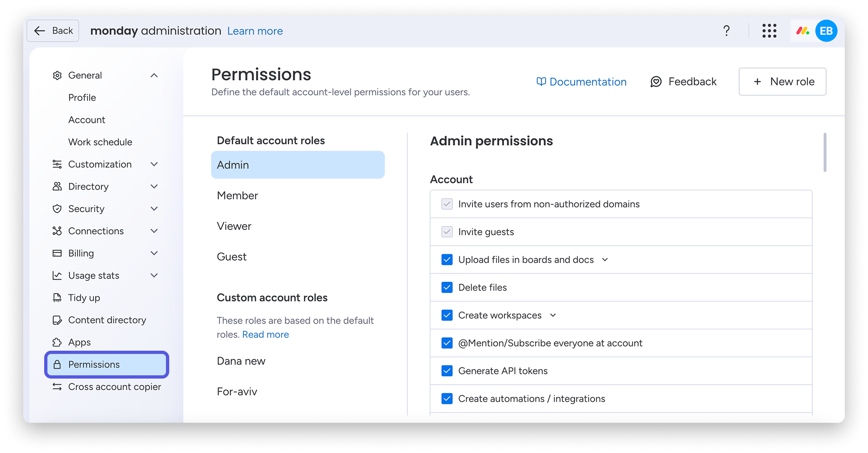Open the Profile settings page

(x=82, y=98)
